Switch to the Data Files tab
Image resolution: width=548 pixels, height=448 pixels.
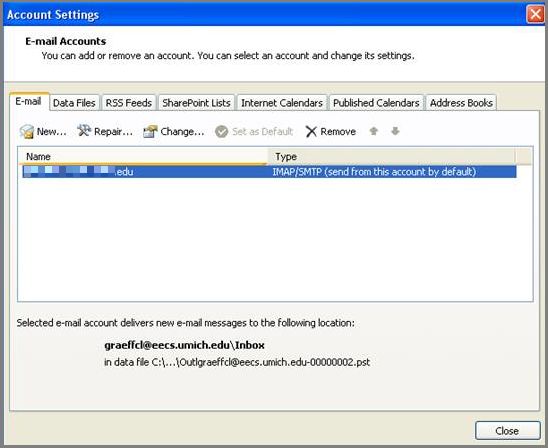pos(74,103)
